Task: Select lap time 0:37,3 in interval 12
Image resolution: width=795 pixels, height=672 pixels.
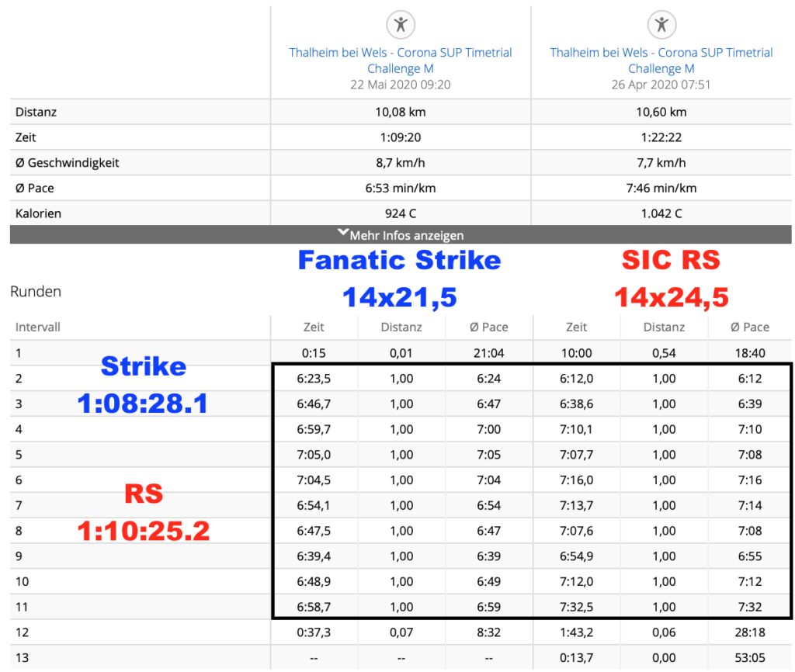Action: [x=314, y=632]
